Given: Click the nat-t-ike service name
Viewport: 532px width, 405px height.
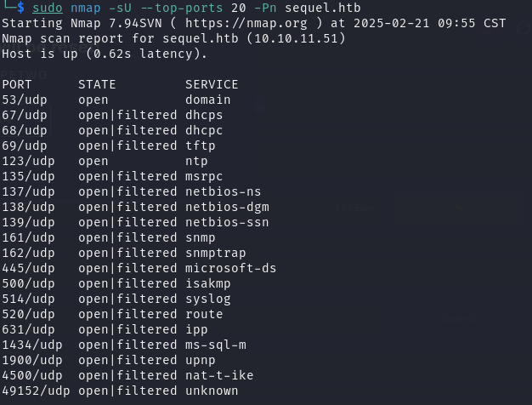Looking at the screenshot, I should [219, 375].
